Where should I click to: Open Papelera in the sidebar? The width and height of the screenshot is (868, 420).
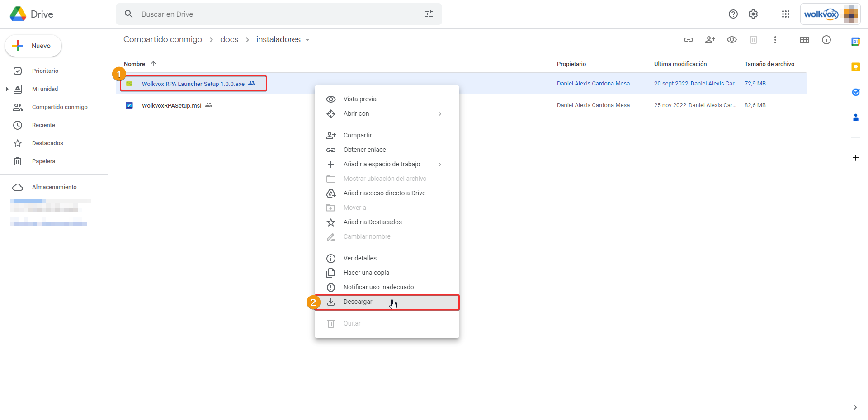tap(43, 161)
